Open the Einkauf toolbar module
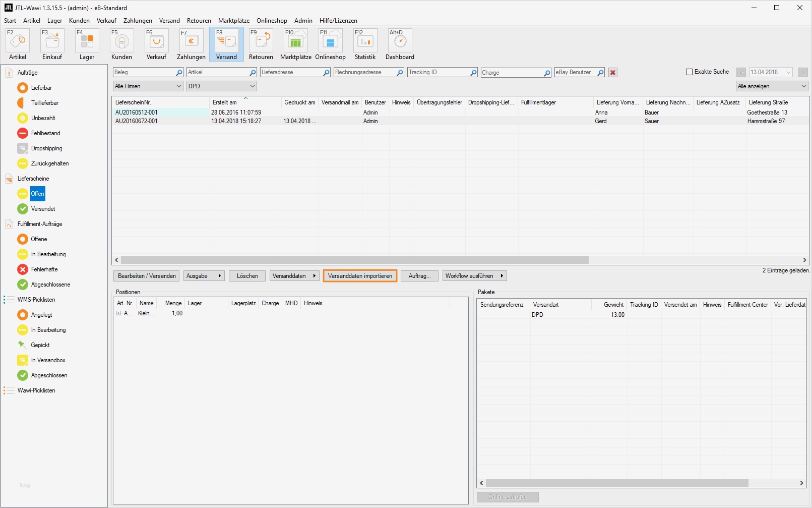The width and height of the screenshot is (812, 508). point(52,44)
